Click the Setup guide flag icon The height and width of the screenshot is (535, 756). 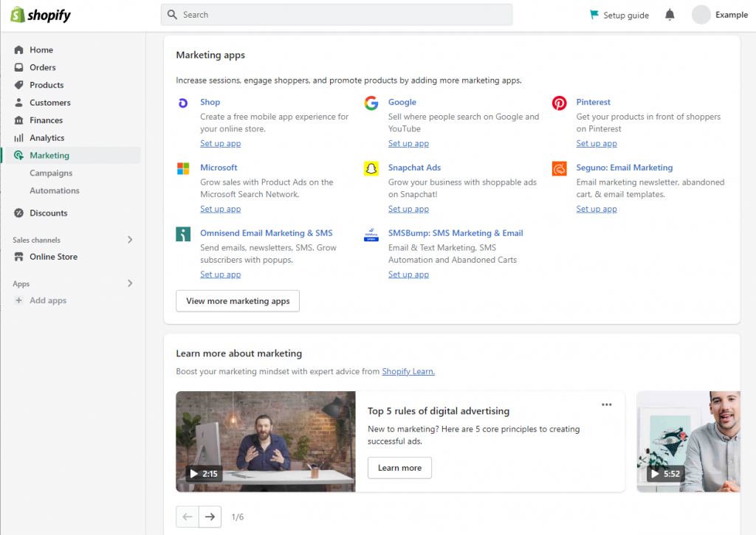(594, 15)
